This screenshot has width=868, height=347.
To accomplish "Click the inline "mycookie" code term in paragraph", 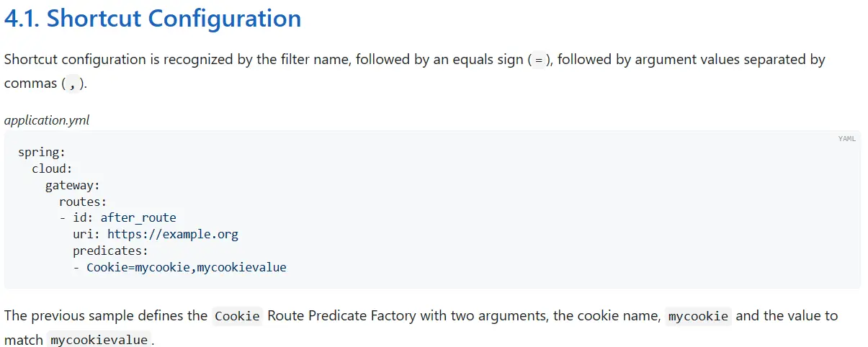I will coord(697,316).
